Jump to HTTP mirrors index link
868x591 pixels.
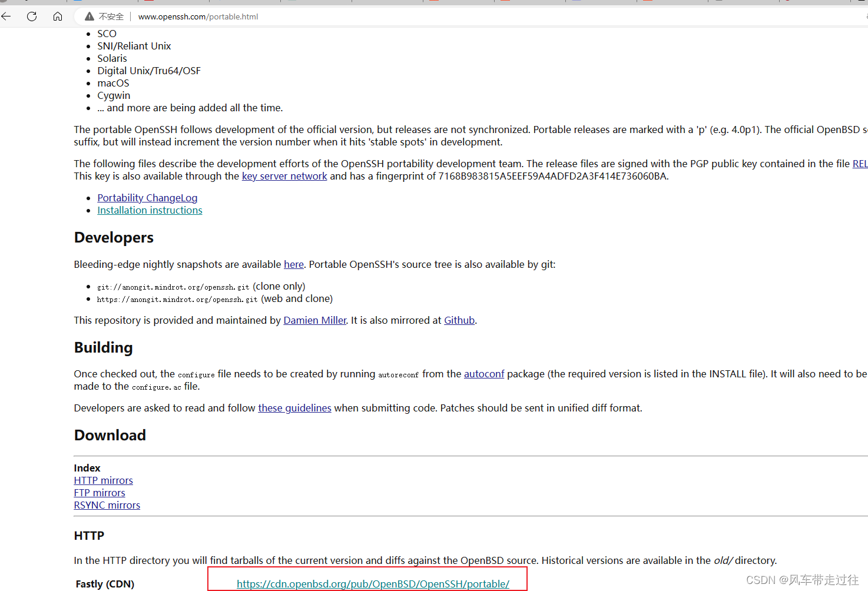coord(103,480)
